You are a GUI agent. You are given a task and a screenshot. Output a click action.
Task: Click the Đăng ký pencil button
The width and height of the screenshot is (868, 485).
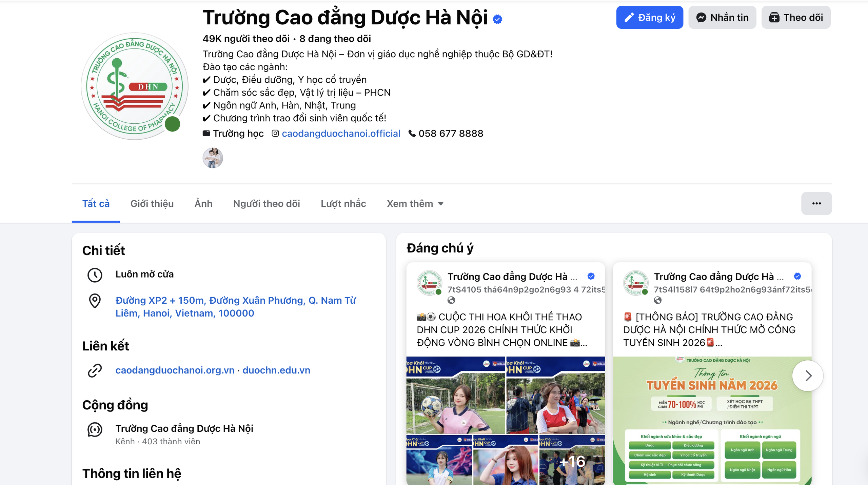point(649,17)
